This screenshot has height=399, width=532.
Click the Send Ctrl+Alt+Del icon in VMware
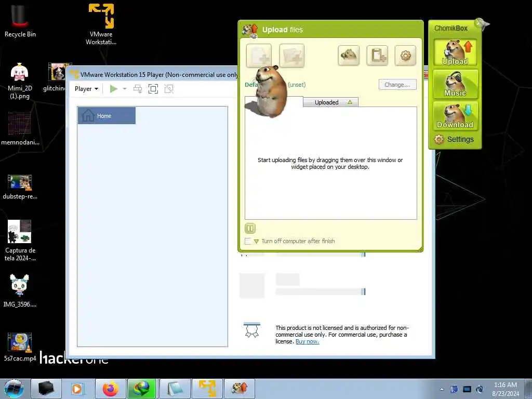(137, 89)
